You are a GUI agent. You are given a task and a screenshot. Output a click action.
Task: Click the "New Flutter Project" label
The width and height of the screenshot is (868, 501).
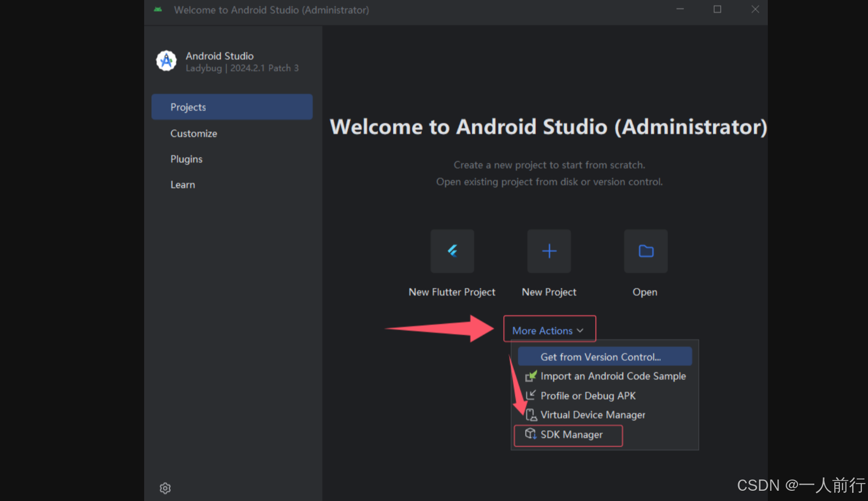452,292
